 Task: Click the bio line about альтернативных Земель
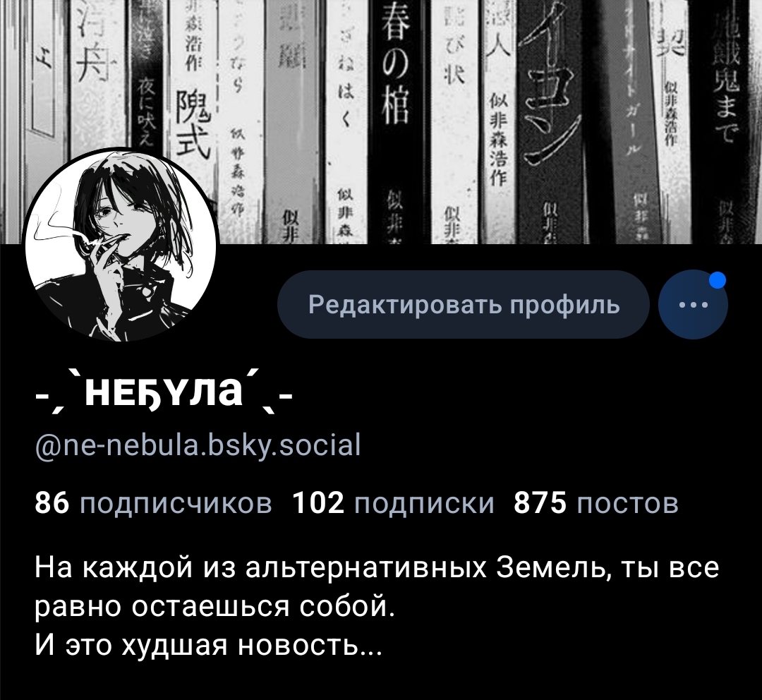(377, 567)
